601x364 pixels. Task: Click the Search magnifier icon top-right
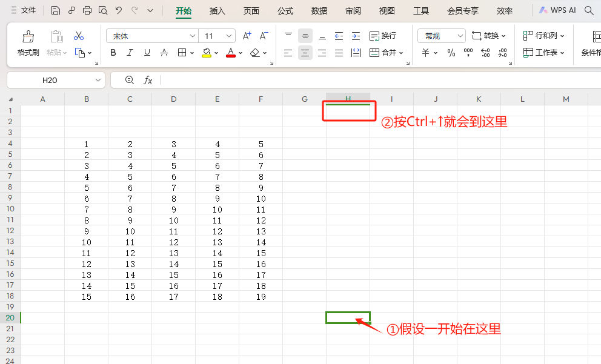coord(589,11)
